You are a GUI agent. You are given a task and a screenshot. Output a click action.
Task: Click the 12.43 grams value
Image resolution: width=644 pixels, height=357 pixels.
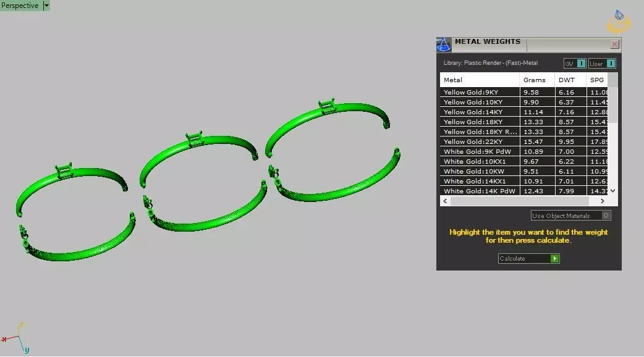pyautogui.click(x=533, y=191)
